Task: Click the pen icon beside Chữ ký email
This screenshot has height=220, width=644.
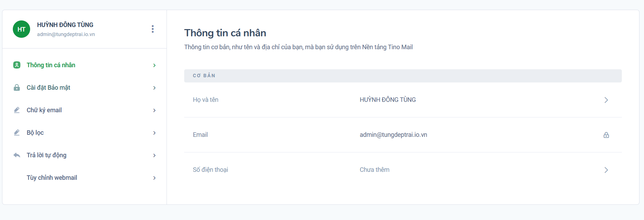Action: pyautogui.click(x=17, y=110)
